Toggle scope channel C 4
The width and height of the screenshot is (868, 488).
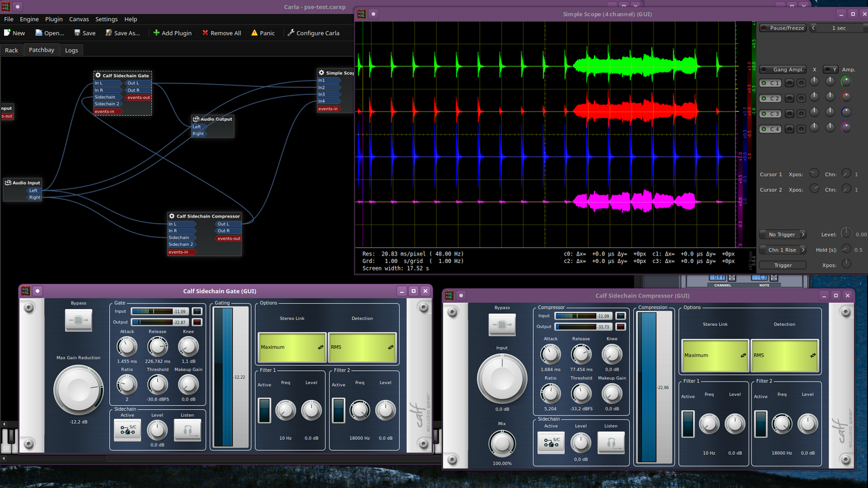tap(770, 129)
